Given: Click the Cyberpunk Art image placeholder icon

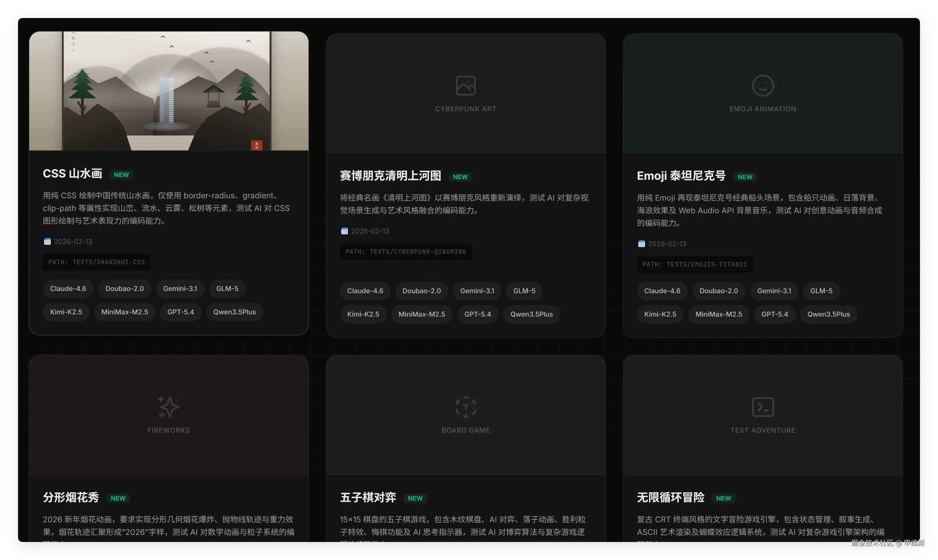Looking at the screenshot, I should coord(466,86).
